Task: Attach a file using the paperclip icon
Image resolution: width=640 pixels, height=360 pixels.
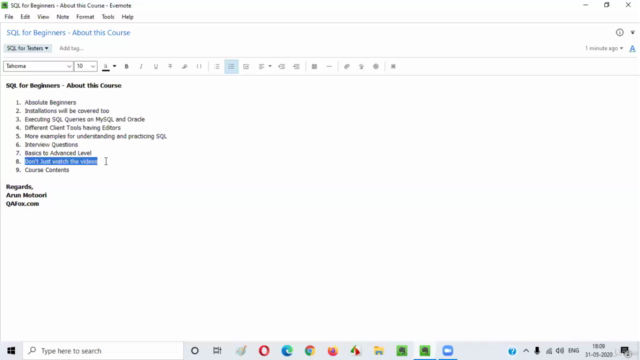Action: click(347, 66)
